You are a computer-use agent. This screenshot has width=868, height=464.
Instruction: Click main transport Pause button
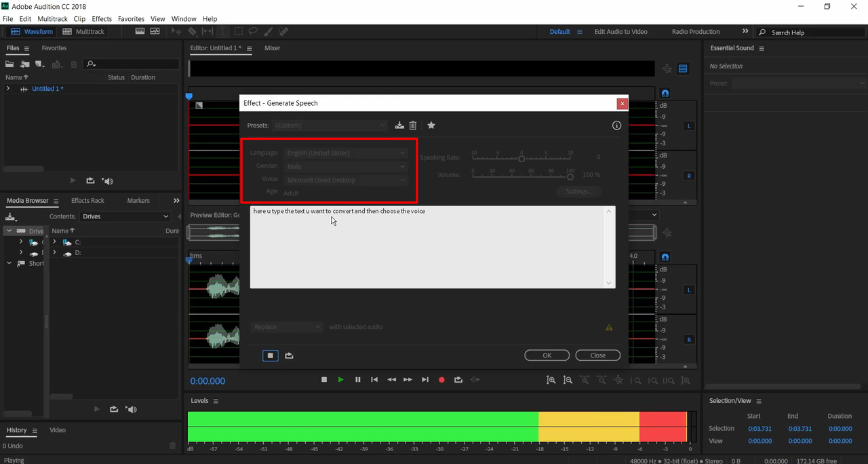click(357, 380)
